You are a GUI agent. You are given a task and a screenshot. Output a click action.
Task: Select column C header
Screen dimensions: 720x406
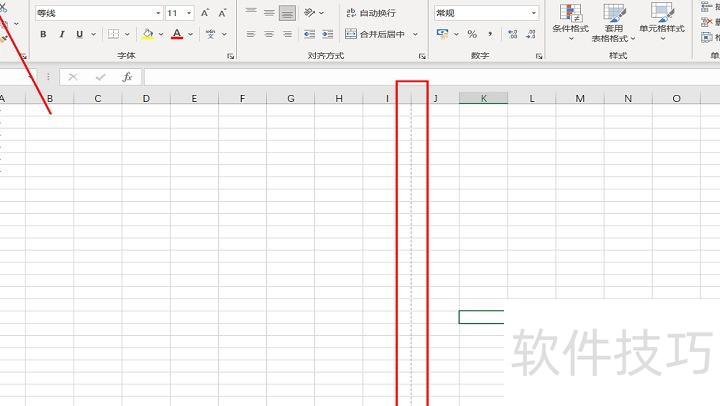98,98
